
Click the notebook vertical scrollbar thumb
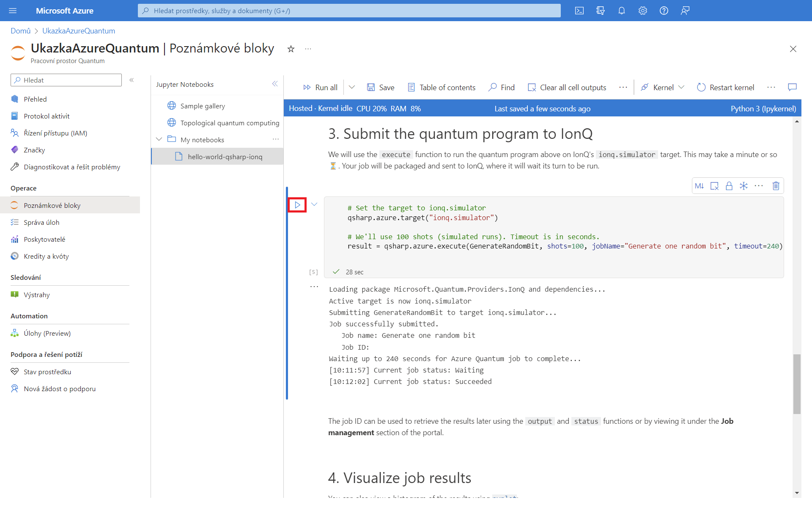[x=797, y=383]
